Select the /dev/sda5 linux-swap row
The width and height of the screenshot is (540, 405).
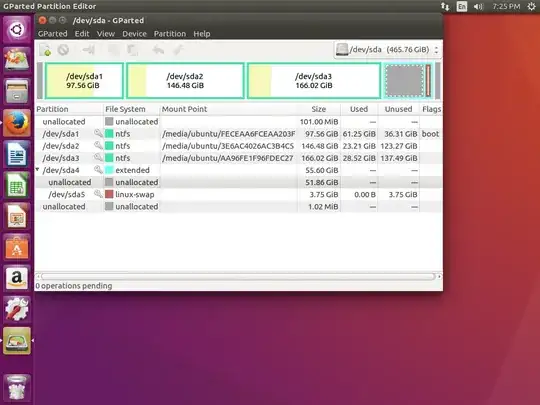point(239,194)
